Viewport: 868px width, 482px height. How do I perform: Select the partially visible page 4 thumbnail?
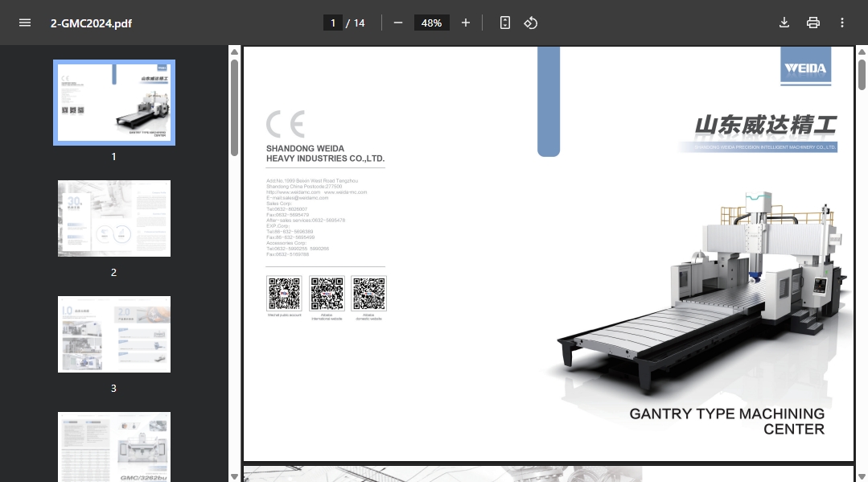click(114, 447)
